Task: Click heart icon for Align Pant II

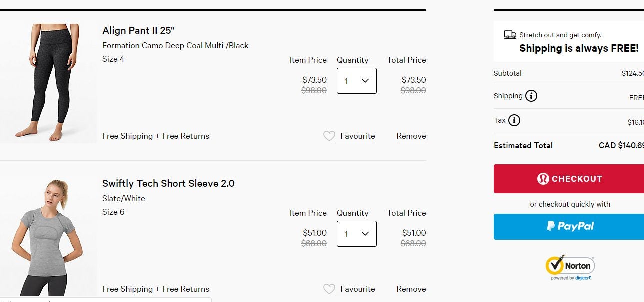Action: coord(329,136)
